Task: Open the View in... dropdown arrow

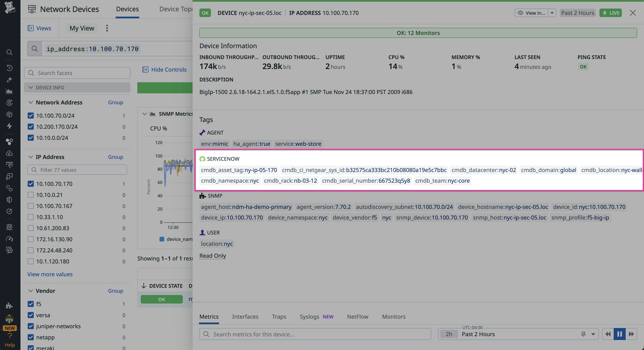Action: (552, 13)
